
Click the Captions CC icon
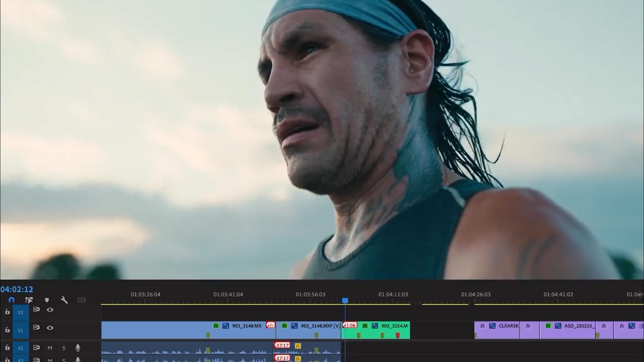(82, 300)
